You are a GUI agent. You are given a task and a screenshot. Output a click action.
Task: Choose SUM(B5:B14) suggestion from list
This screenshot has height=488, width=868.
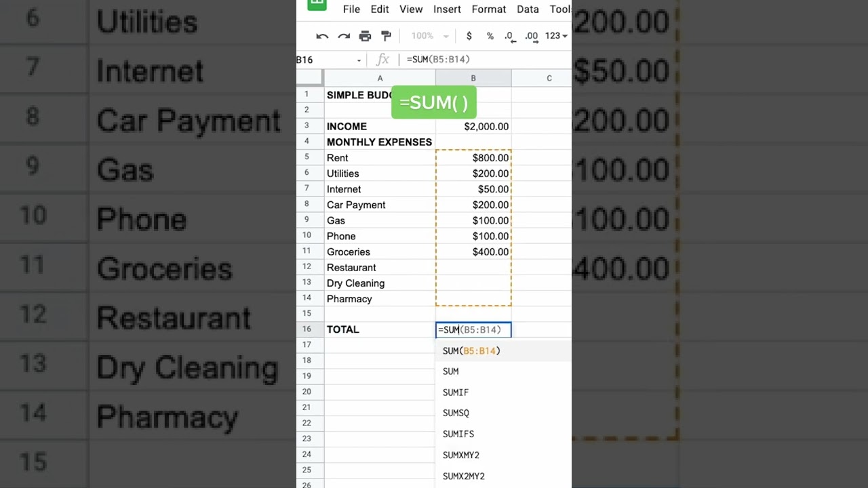[503, 350]
